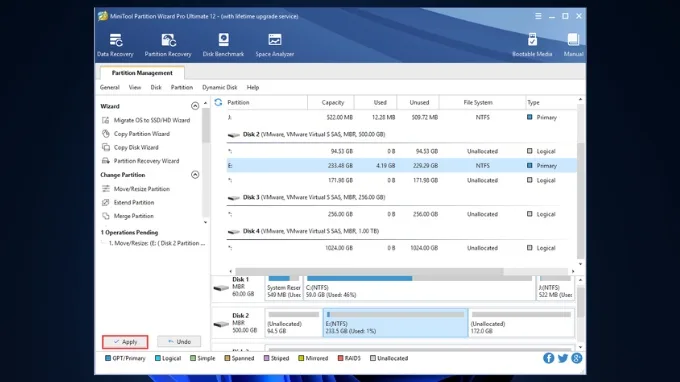The width and height of the screenshot is (680, 382).
Task: Click the GPT/Primary legend color swatch
Action: pyautogui.click(x=108, y=358)
